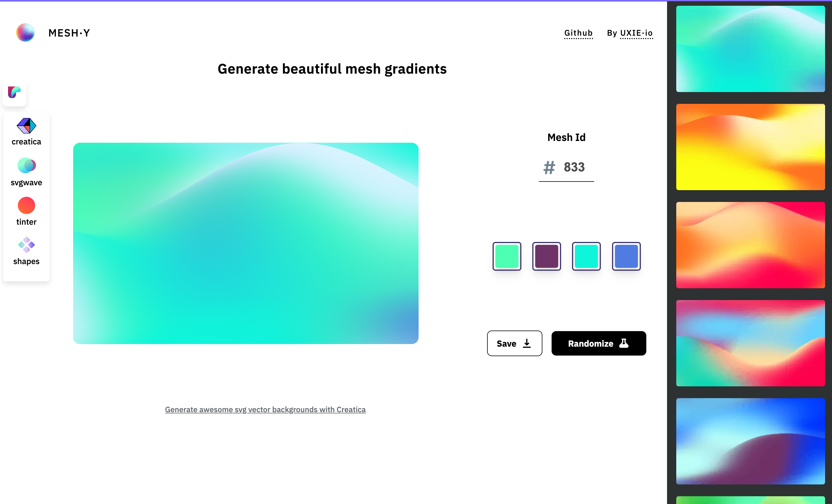Pick the blue color swatch
832x504 pixels.
[x=626, y=256]
